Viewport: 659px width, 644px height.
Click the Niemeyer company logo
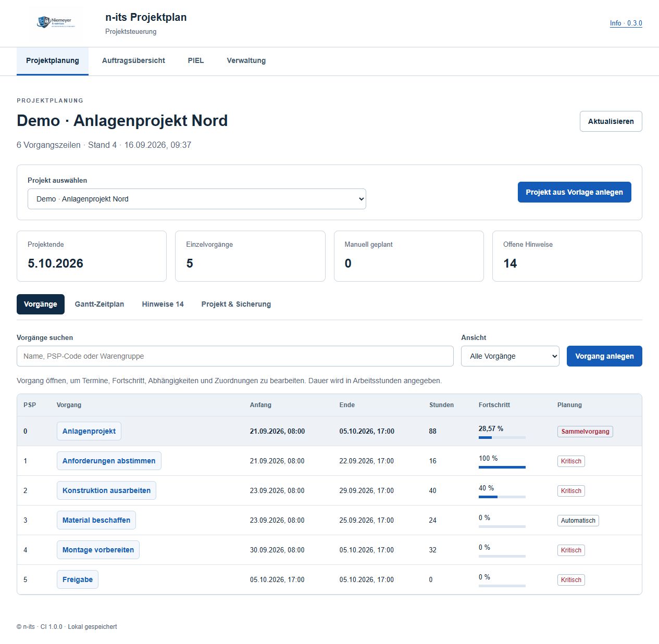[56, 22]
